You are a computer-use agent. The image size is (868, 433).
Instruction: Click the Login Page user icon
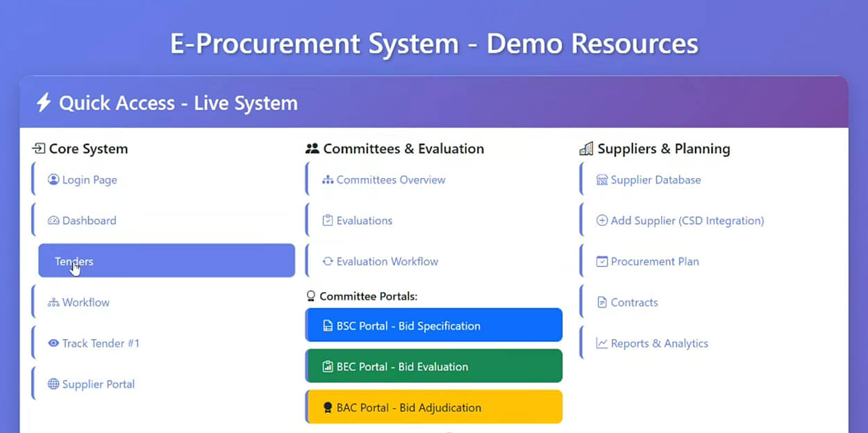coord(53,180)
